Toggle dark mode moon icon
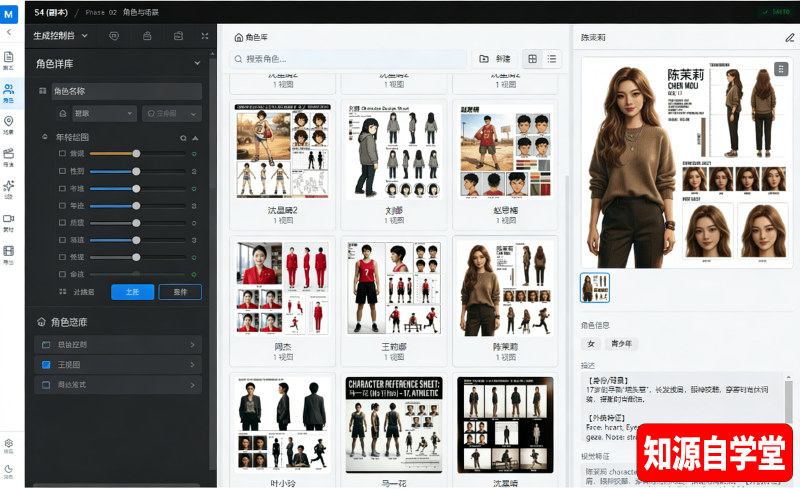This screenshot has width=800, height=489. (9, 470)
